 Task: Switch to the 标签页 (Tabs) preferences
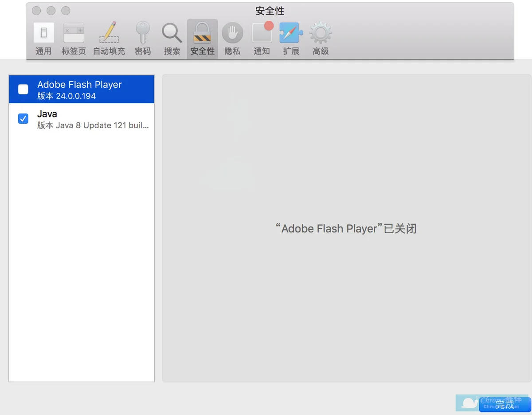[74, 39]
